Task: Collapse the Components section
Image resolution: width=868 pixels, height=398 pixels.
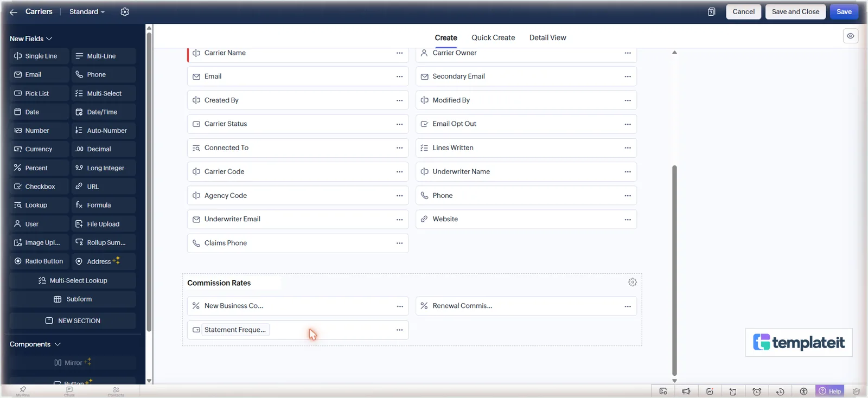Action: click(35, 344)
